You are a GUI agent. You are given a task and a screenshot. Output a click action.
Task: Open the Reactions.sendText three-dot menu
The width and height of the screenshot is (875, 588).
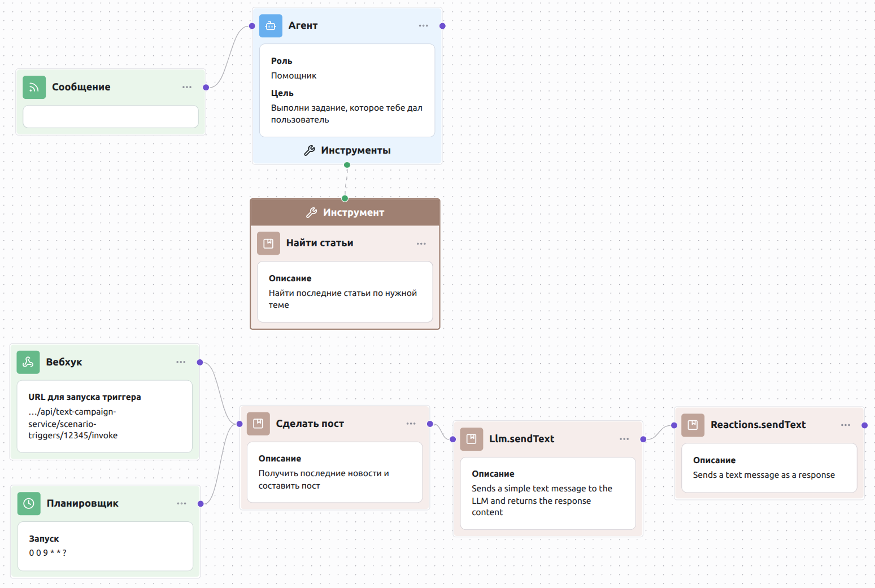pos(846,425)
